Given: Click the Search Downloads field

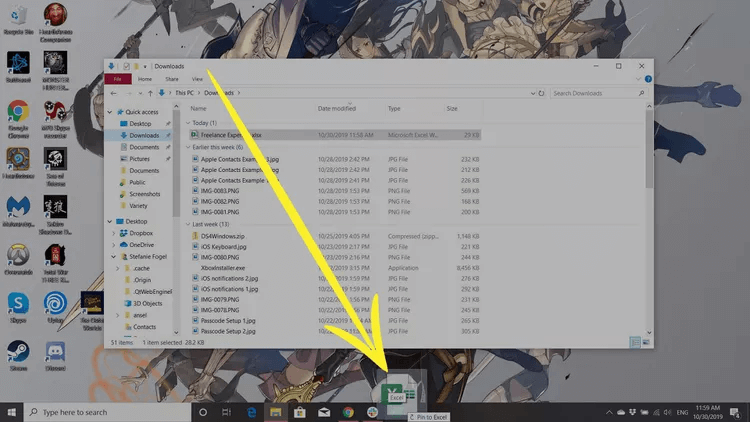Looking at the screenshot, I should [x=598, y=93].
